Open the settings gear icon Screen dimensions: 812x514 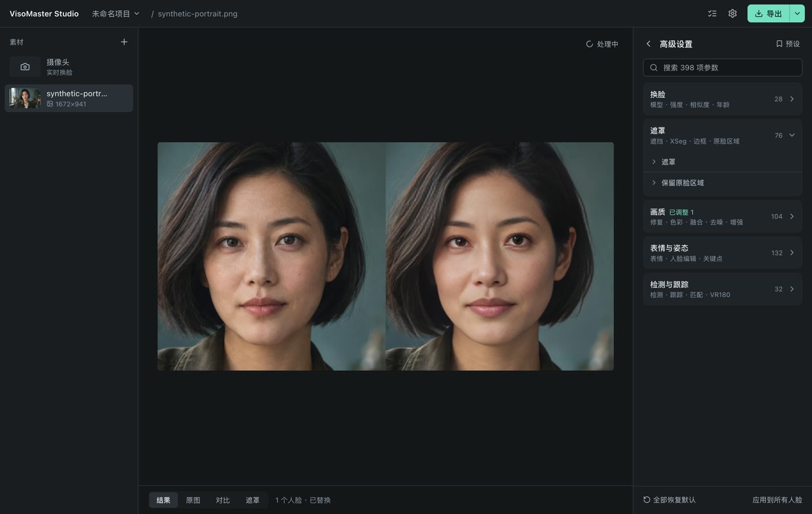pos(732,14)
